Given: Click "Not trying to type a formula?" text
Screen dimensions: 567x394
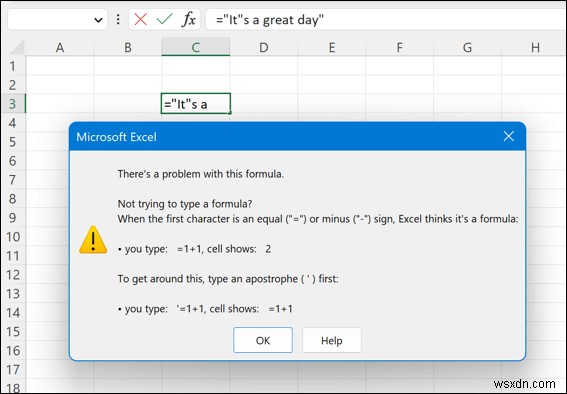Looking at the screenshot, I should pyautogui.click(x=185, y=204).
